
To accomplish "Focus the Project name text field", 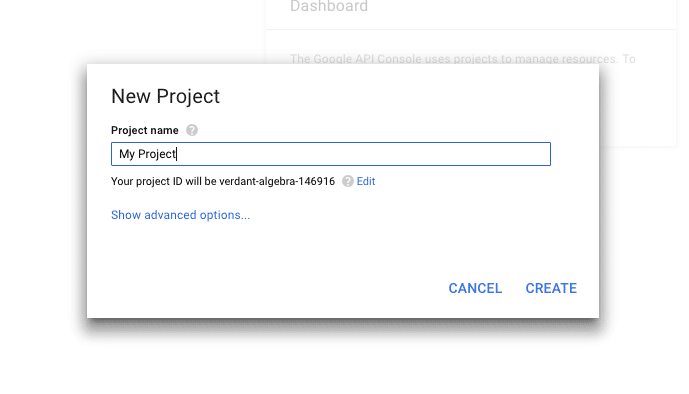I will [330, 154].
